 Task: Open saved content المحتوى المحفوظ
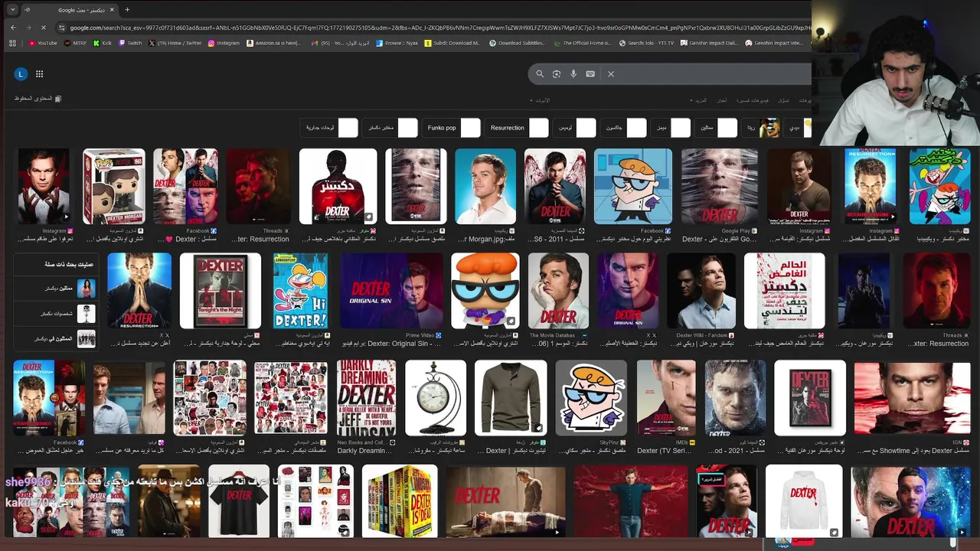(38, 99)
